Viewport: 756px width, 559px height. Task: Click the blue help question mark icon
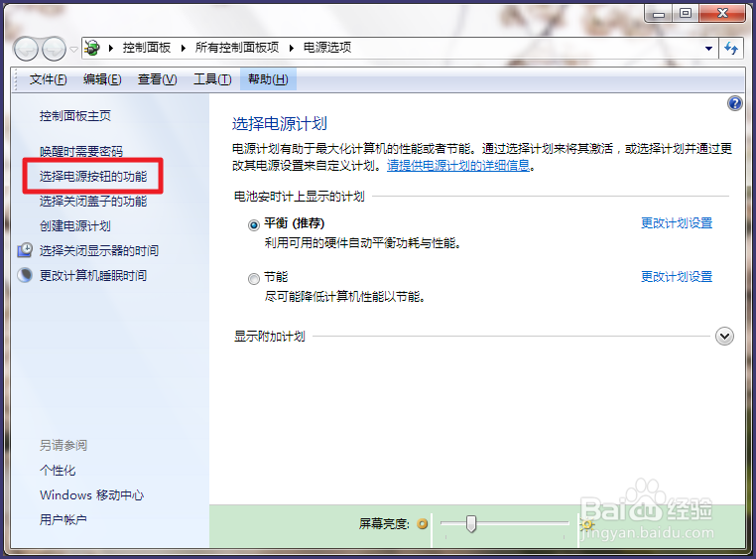click(735, 103)
